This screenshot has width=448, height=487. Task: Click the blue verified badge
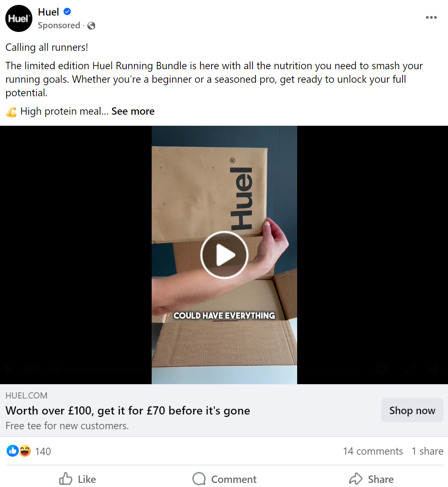[67, 12]
